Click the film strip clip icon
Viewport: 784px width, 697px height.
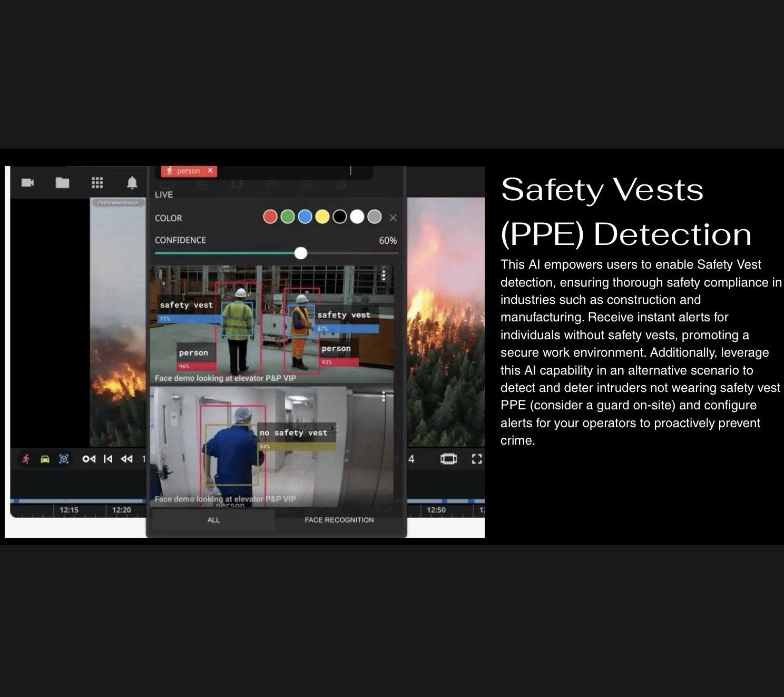[448, 459]
